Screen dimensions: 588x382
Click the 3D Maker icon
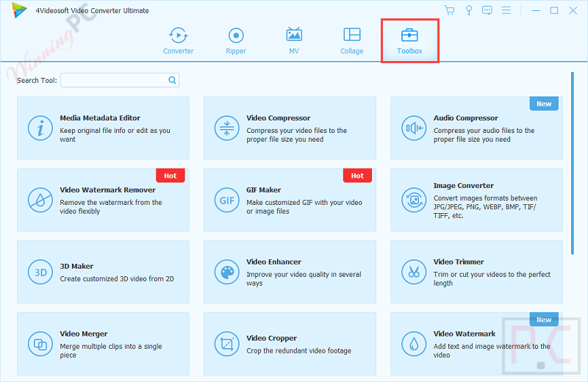[x=40, y=272]
